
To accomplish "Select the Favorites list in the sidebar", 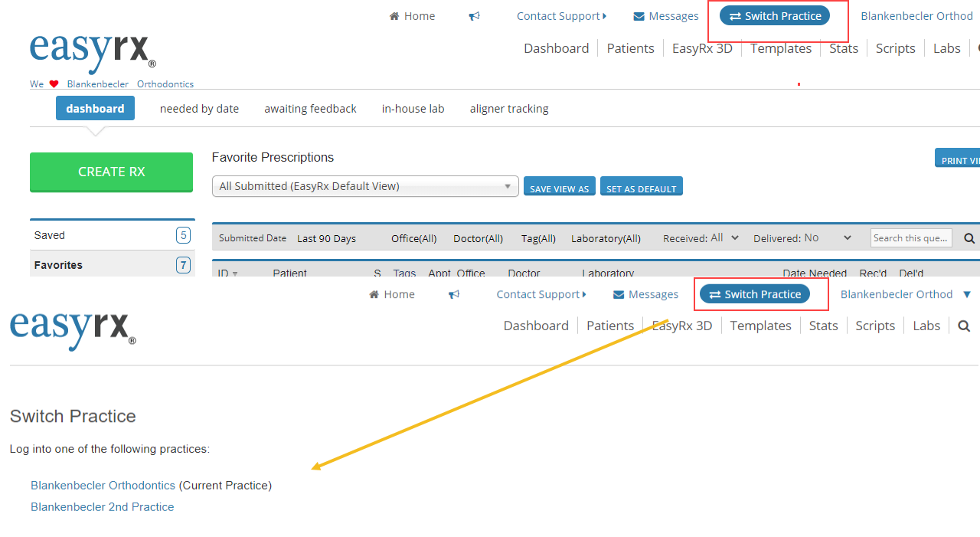I will 112,265.
